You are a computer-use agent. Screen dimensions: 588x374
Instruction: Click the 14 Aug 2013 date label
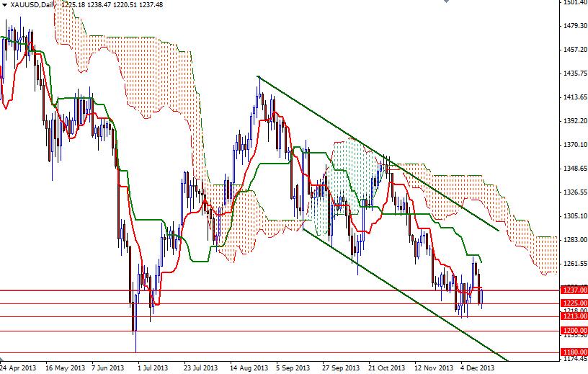249,368
